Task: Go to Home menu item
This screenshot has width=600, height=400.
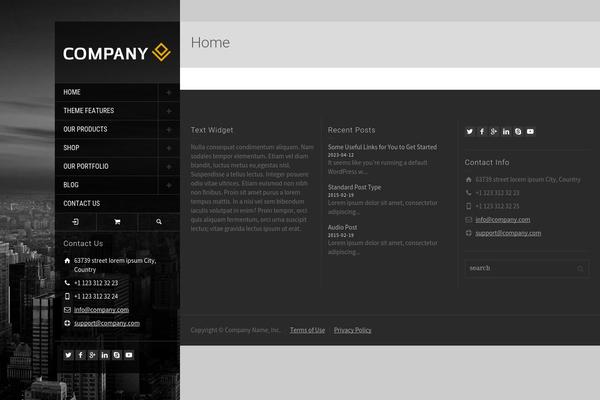Action: coord(72,92)
